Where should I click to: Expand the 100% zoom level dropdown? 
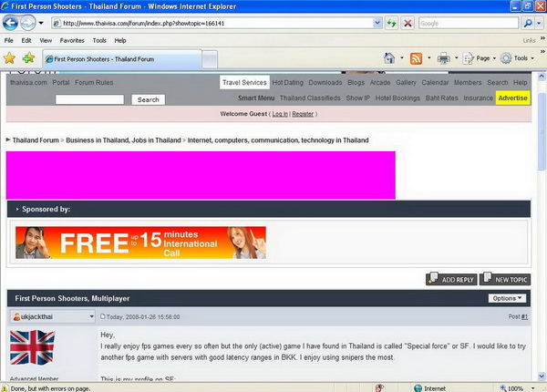tap(532, 388)
